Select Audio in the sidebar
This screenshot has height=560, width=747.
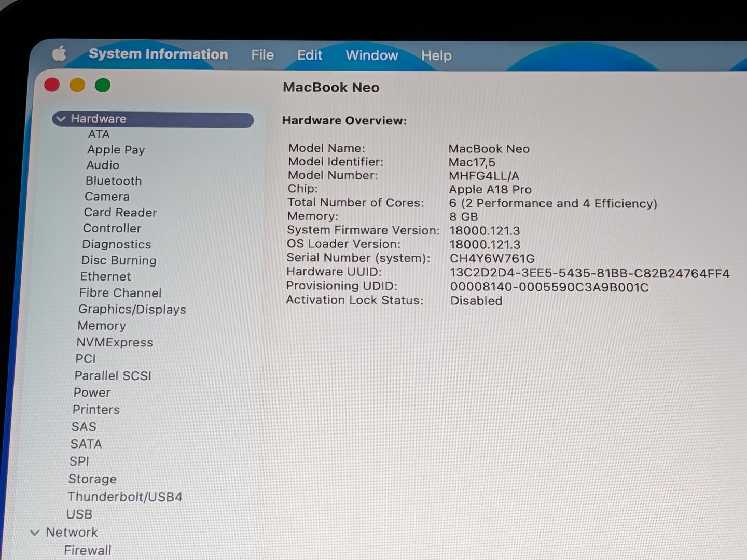tap(103, 165)
